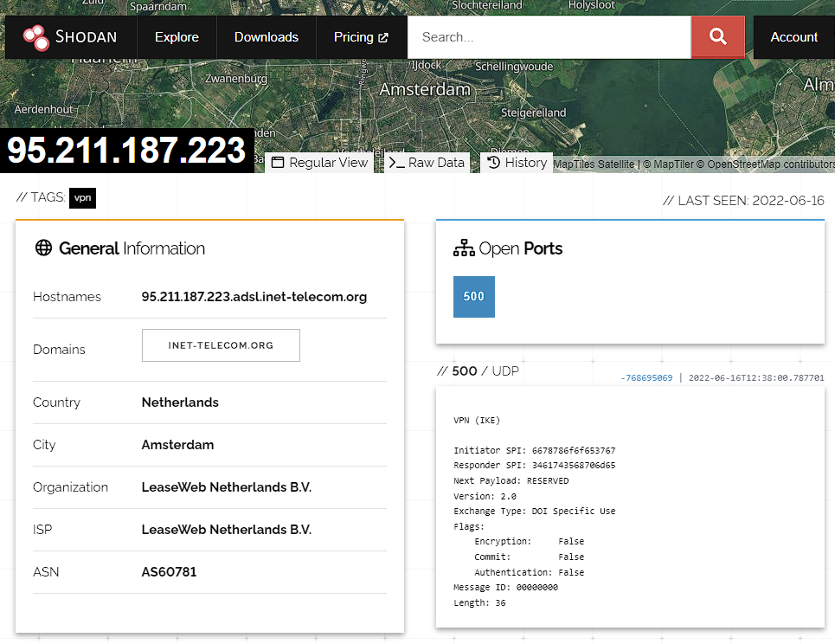Go to the Downloads page

pos(266,37)
